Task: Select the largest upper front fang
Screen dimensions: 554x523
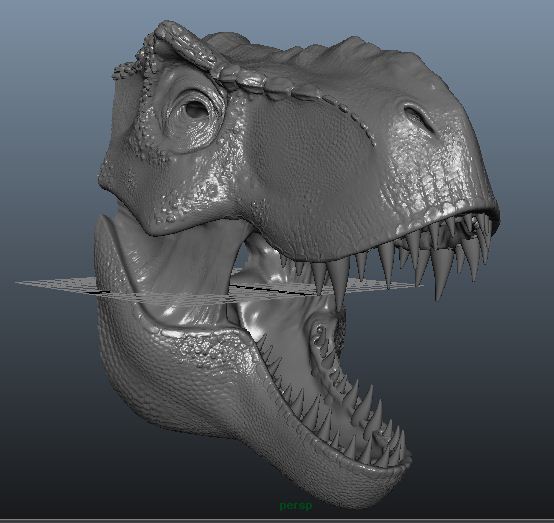Action: 338,283
